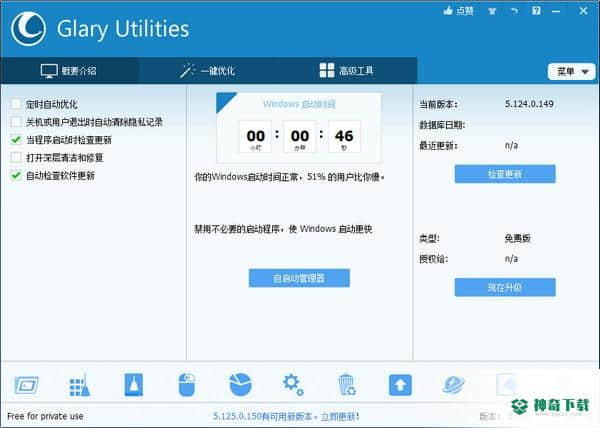Minimize the Glary Utilities window
Viewport: 600px width, 428px height.
556,11
